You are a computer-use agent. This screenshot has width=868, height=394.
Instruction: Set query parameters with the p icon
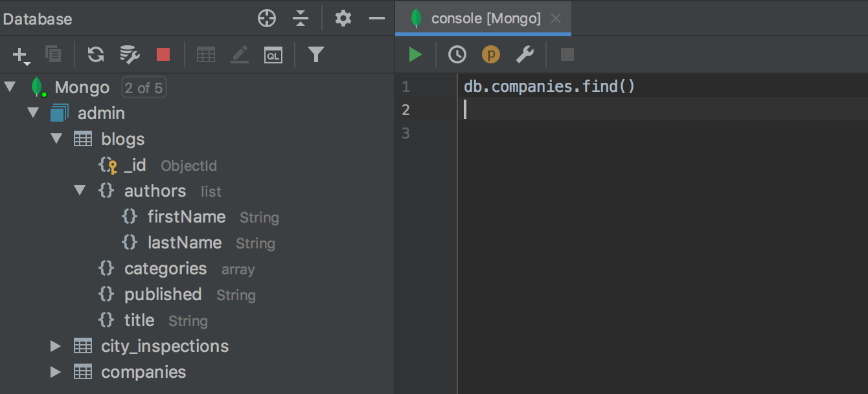(491, 54)
